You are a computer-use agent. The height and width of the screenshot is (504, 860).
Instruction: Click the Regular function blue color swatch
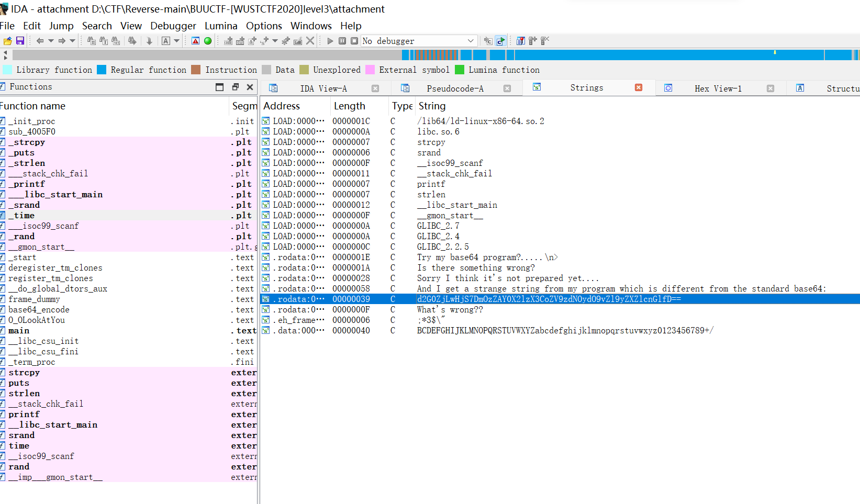pos(102,70)
